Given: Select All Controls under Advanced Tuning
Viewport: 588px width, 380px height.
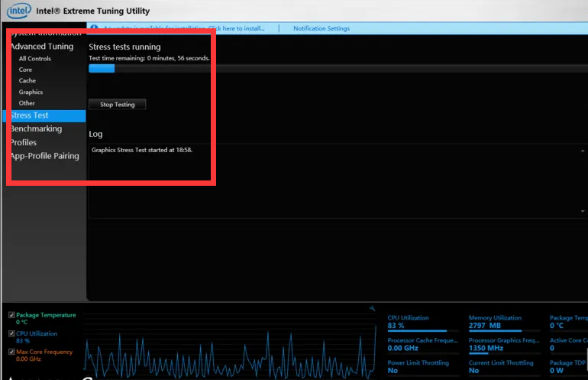Looking at the screenshot, I should pos(35,59).
